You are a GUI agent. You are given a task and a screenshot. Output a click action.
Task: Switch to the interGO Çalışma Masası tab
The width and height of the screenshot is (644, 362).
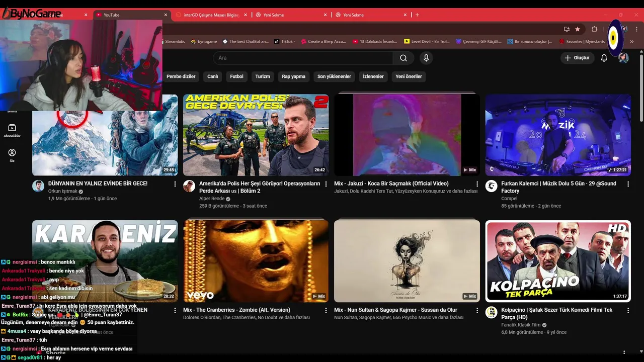point(212,15)
